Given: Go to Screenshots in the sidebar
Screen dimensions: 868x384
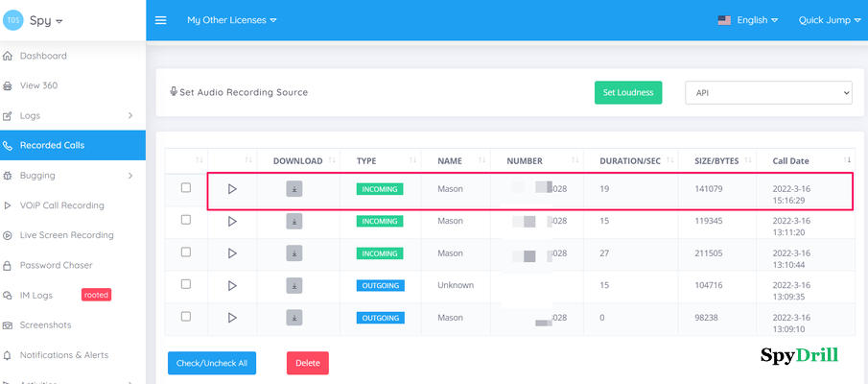Looking at the screenshot, I should click(x=46, y=325).
